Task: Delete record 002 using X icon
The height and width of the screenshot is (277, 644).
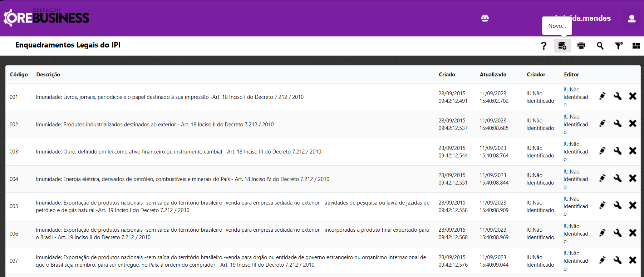Action: coord(633,124)
